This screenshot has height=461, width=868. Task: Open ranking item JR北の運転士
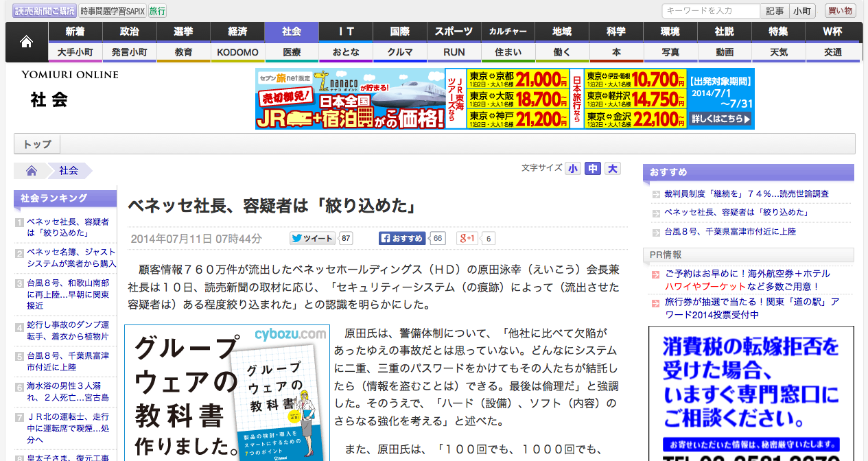click(x=67, y=428)
